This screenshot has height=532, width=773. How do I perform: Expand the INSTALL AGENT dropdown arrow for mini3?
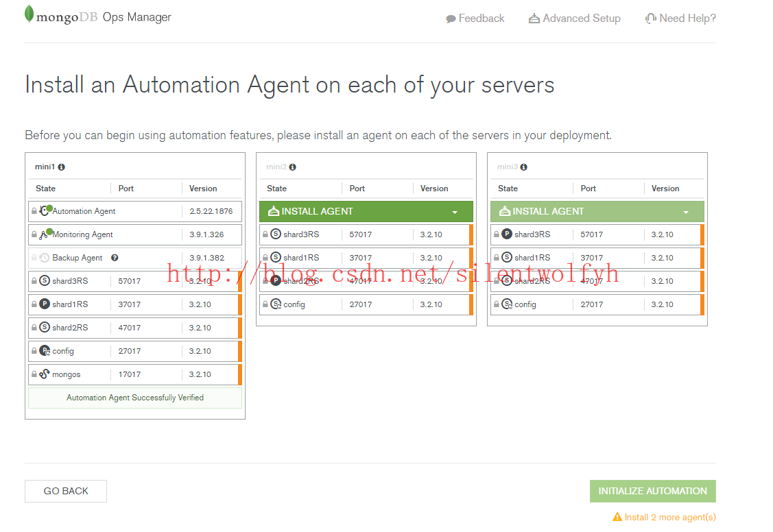686,213
